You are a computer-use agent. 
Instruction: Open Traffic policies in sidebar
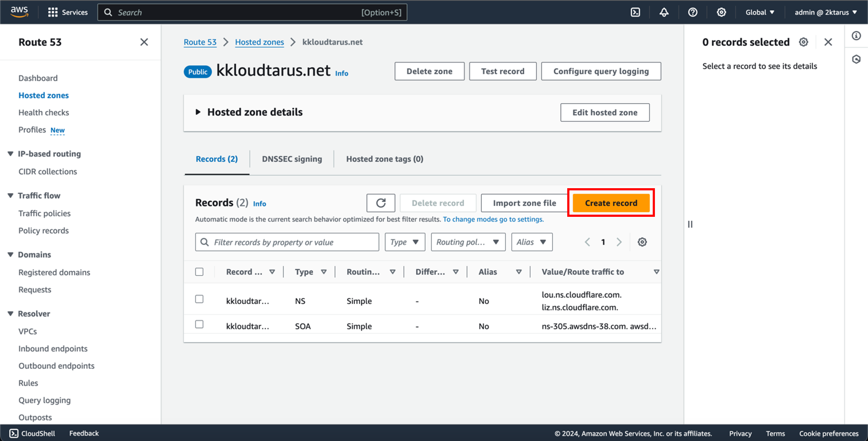pos(44,213)
